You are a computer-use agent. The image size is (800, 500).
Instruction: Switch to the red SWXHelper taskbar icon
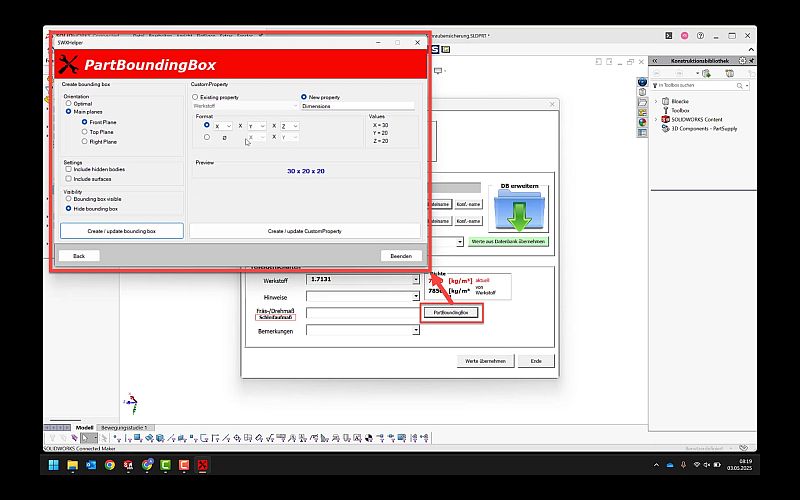[203, 465]
